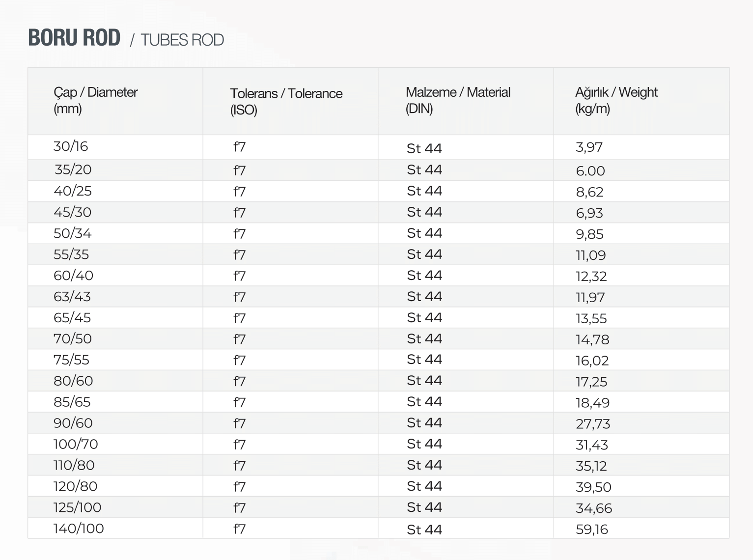Click the 63/43 diameter entry
Screen dimensions: 753x560
point(72,297)
